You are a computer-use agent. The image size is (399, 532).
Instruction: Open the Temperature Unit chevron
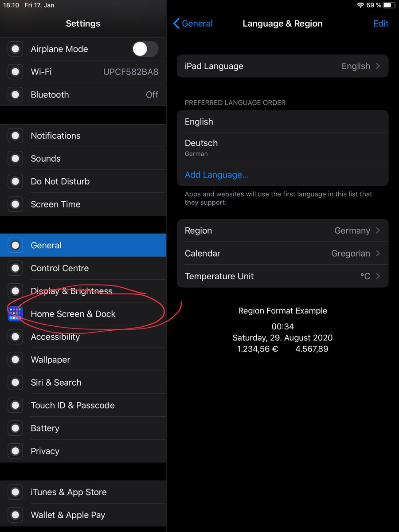click(378, 276)
